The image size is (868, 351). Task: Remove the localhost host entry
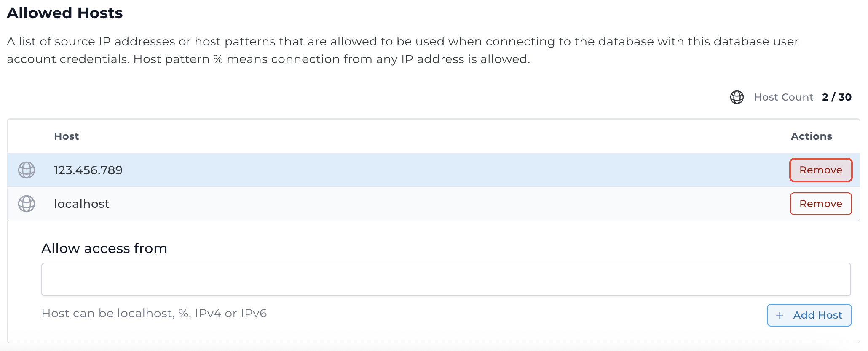pos(820,204)
